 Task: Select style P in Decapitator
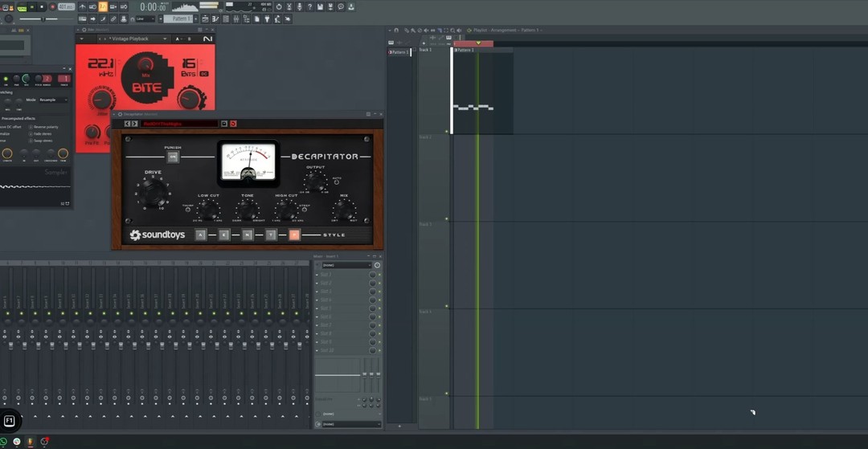coord(294,235)
